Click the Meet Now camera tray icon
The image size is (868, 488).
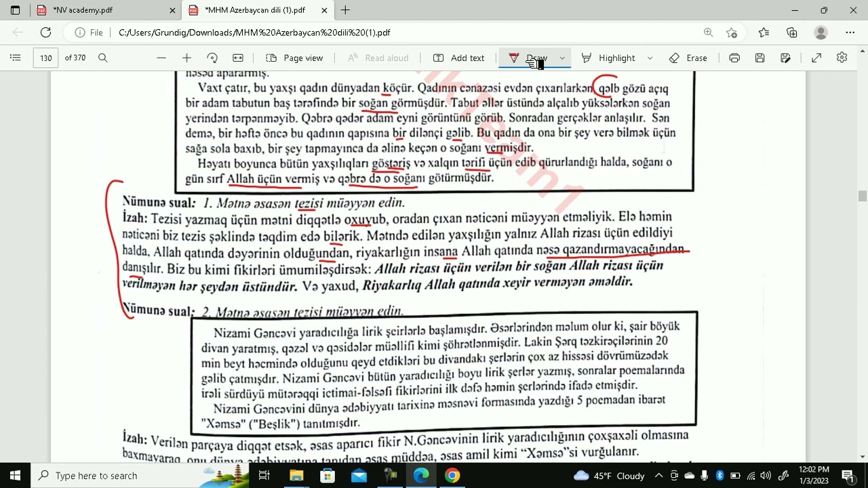(674, 476)
